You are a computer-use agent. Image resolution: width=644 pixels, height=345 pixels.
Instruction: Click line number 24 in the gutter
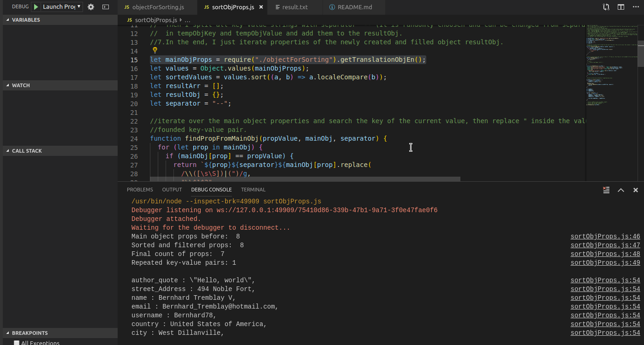point(134,139)
